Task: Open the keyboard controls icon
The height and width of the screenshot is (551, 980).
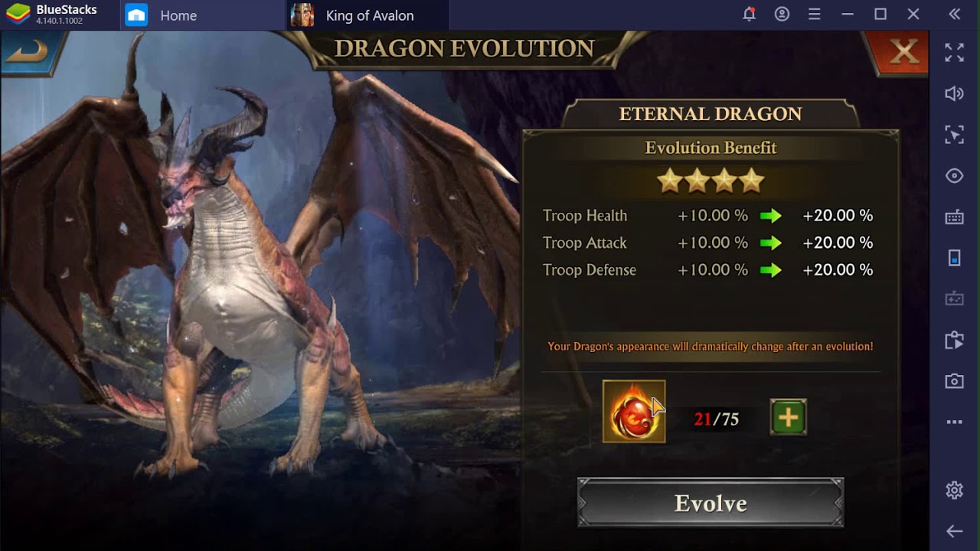Action: pyautogui.click(x=954, y=217)
